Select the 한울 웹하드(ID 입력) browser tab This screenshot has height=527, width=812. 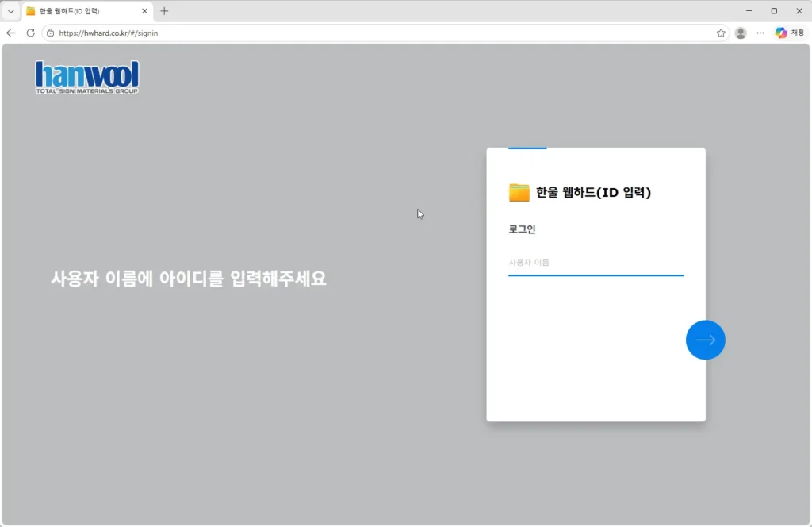pos(87,11)
